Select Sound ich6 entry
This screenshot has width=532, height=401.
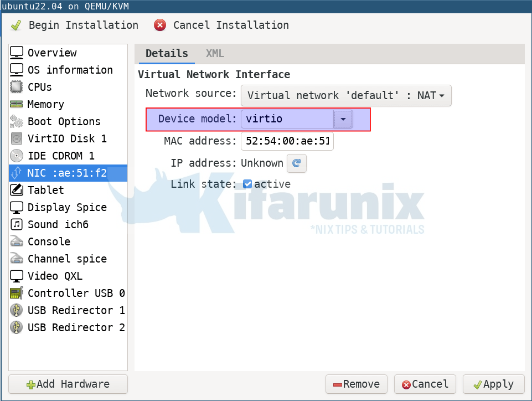click(x=68, y=224)
